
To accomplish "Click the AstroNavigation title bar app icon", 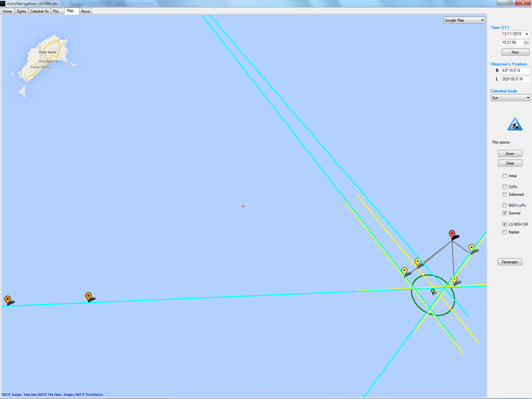I will tap(3, 3).
